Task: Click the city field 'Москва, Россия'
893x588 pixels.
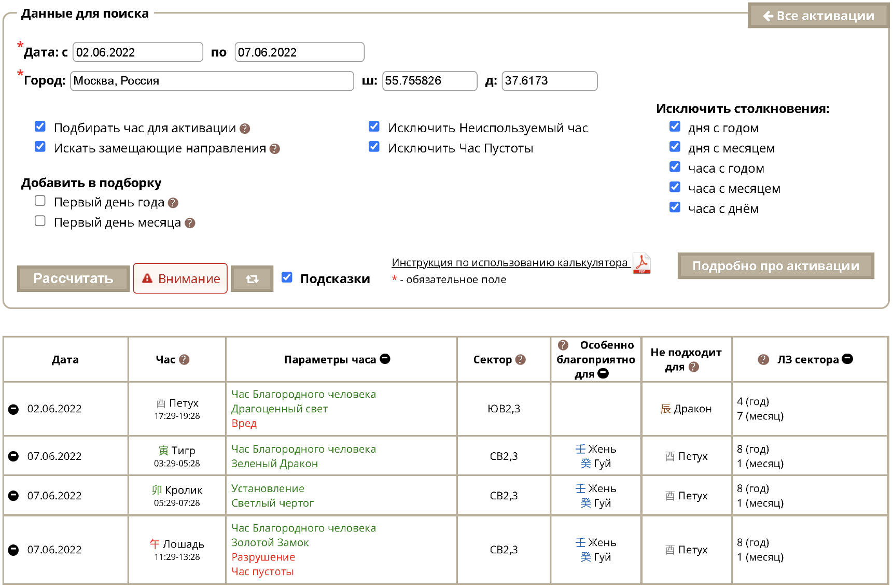Action: point(212,81)
